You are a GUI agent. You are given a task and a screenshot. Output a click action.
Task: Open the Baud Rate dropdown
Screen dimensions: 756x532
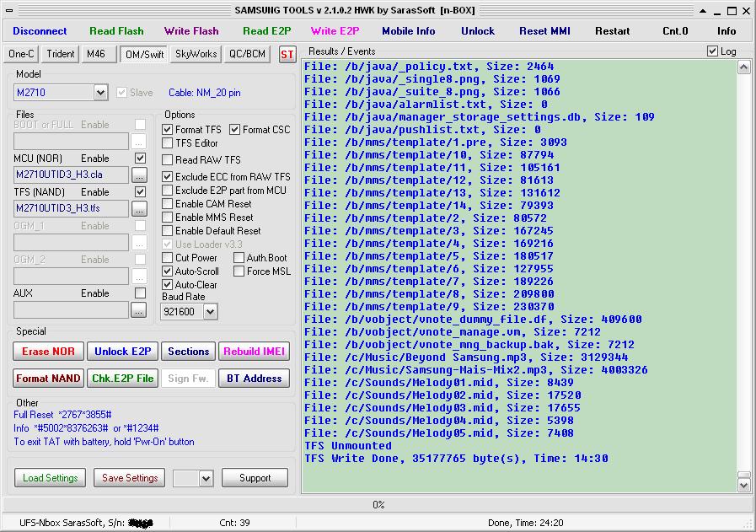tap(210, 312)
